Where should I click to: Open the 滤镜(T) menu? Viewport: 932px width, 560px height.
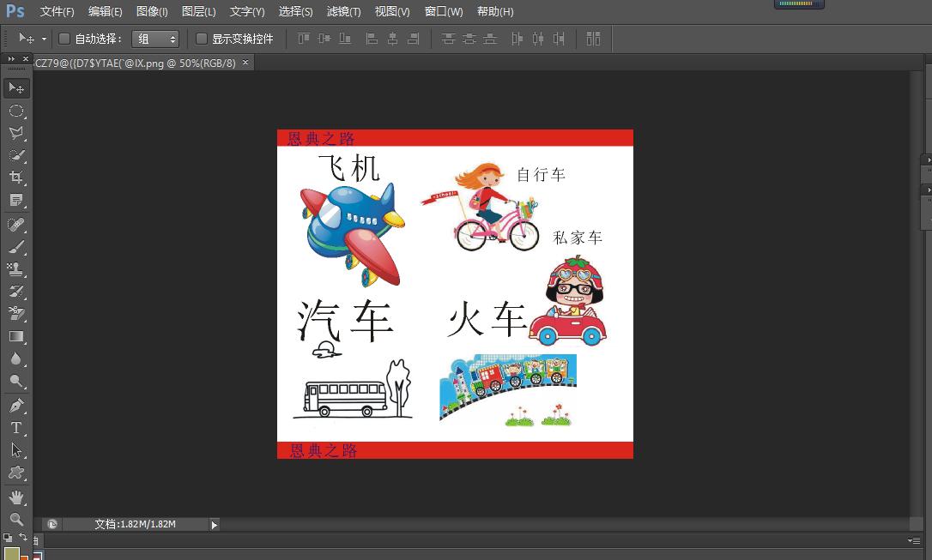coord(342,11)
